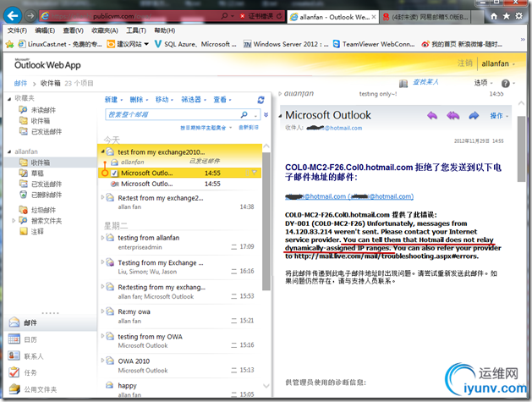This screenshot has height=402, width=532.
Task: Toggle category box on Re:my owa message
Action: 233,321
